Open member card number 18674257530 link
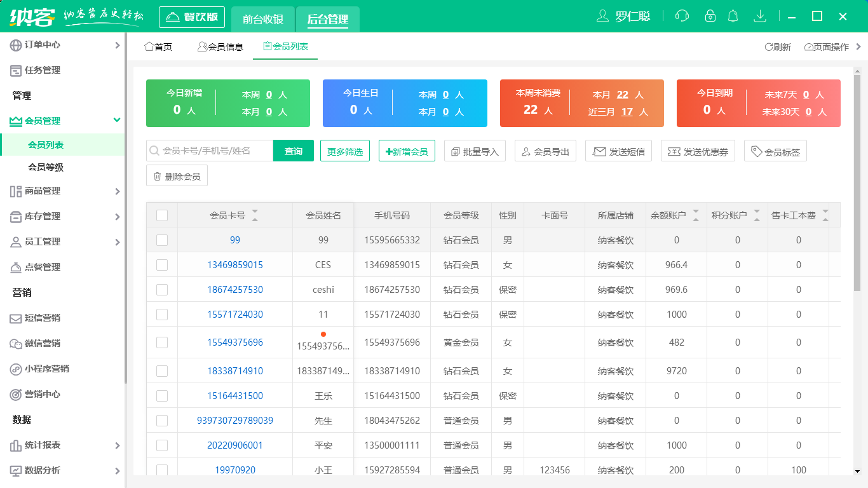The width and height of the screenshot is (868, 488). (x=235, y=290)
